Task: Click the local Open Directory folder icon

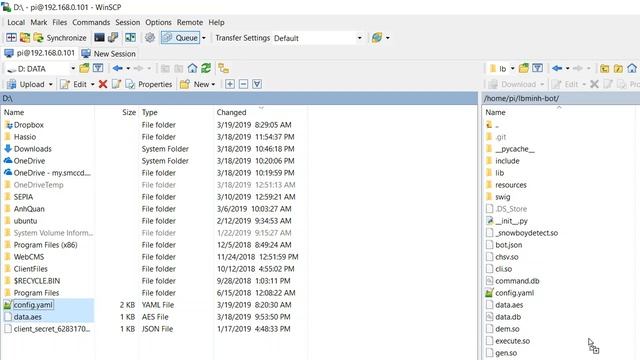Action: 84,69
